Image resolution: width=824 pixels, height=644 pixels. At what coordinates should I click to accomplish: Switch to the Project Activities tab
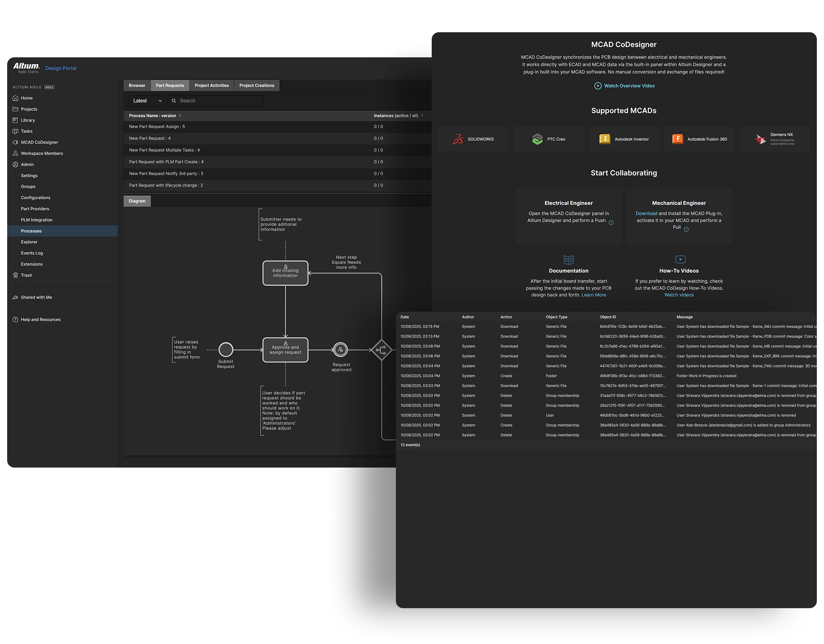coord(211,86)
